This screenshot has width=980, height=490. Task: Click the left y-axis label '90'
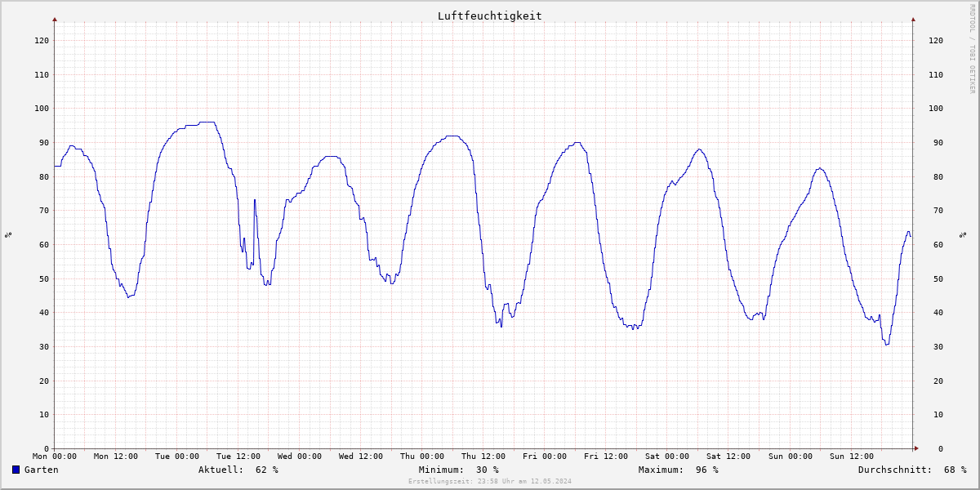[x=44, y=142]
